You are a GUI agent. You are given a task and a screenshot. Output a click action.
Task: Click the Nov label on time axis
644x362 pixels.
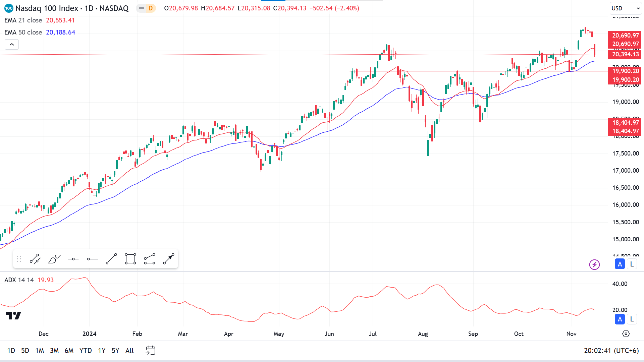571,334
